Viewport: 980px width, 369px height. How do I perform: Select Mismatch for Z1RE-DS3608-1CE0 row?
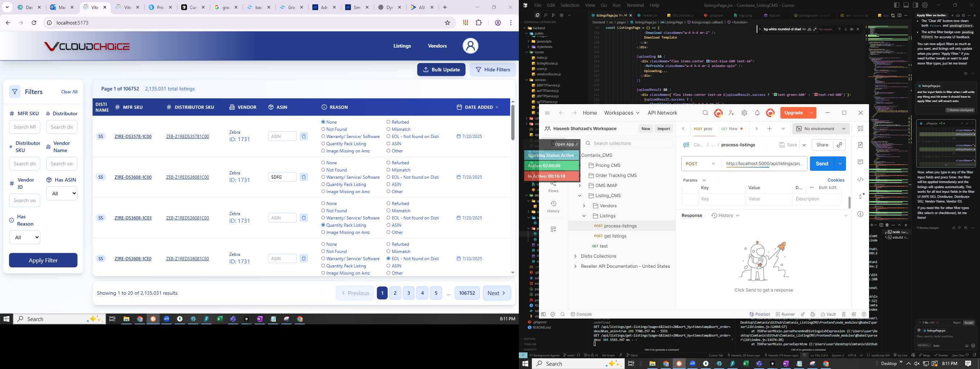pos(388,252)
